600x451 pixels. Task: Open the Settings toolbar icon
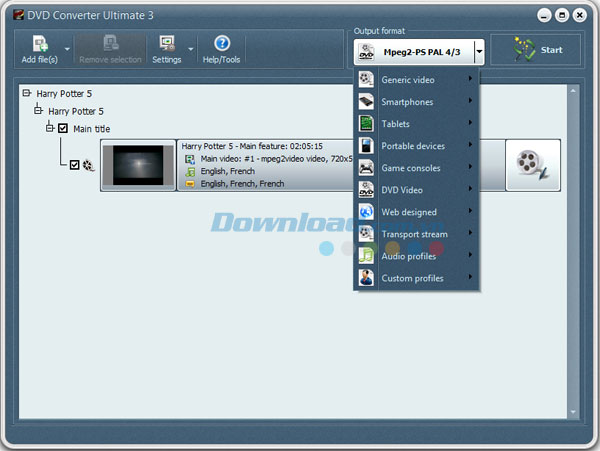point(165,44)
